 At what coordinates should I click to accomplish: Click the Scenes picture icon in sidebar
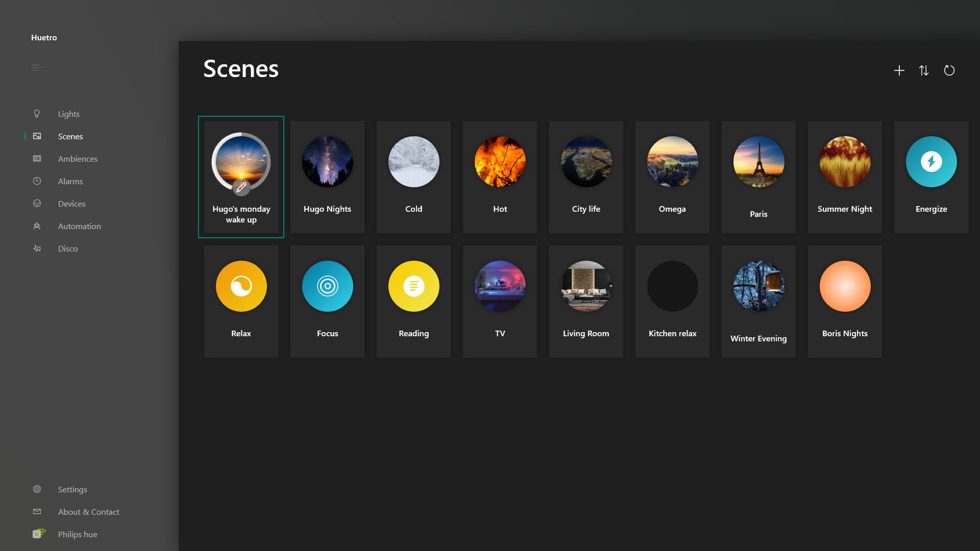click(x=37, y=136)
